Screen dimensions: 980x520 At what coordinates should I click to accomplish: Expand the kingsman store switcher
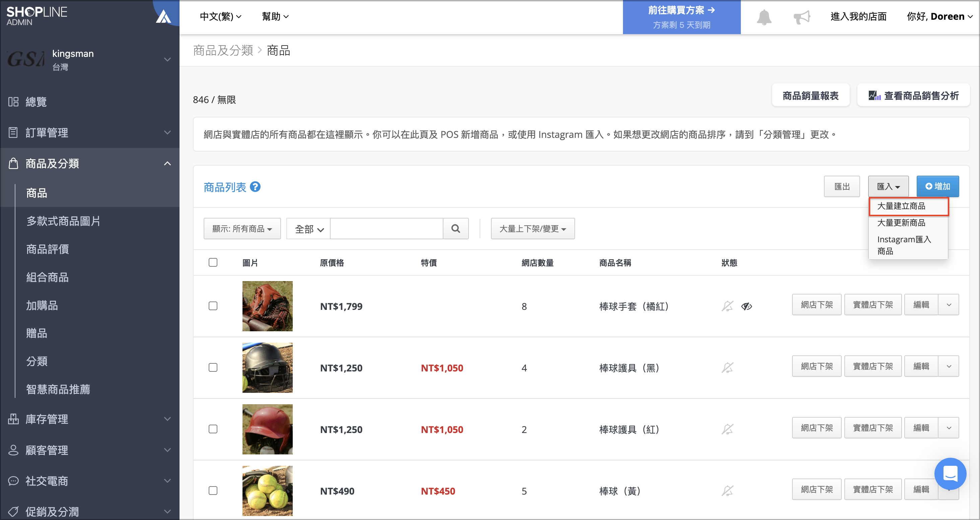[167, 59]
